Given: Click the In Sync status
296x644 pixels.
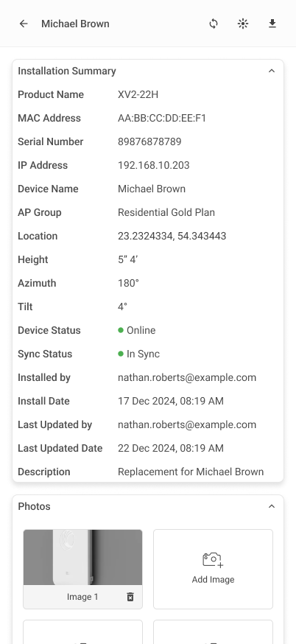Looking at the screenshot, I should [x=138, y=354].
